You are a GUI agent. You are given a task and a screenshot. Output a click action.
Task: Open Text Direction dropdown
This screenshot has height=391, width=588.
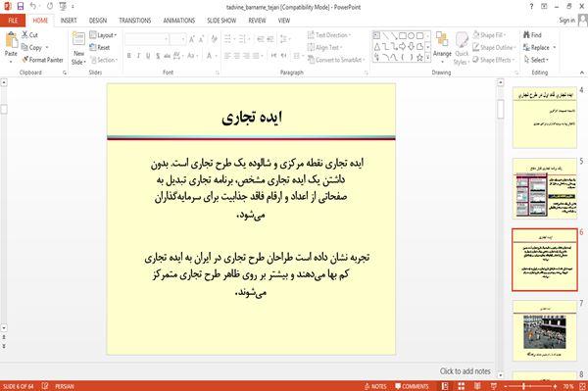pyautogui.click(x=329, y=35)
